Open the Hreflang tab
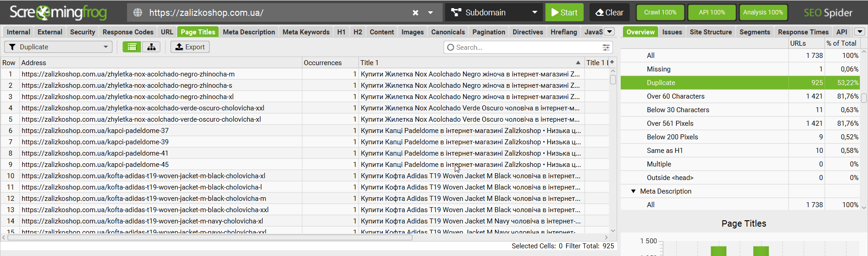The height and width of the screenshot is (256, 868). coord(564,32)
